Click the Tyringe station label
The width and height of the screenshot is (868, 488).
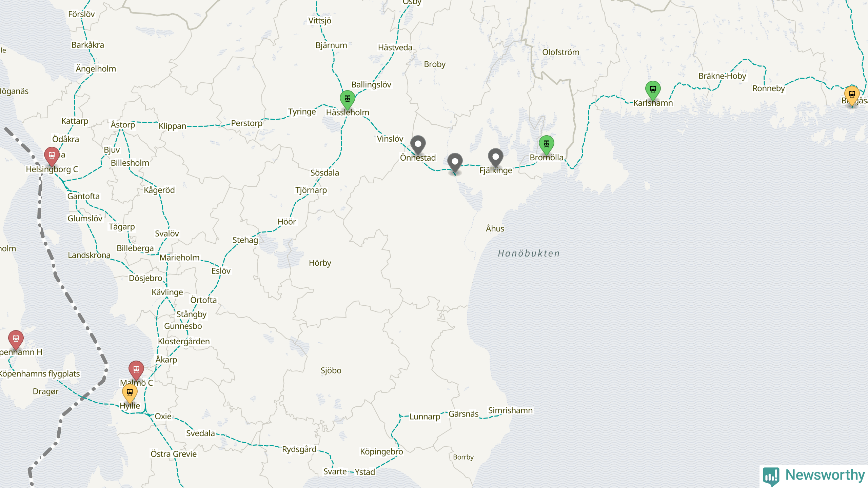coord(302,112)
